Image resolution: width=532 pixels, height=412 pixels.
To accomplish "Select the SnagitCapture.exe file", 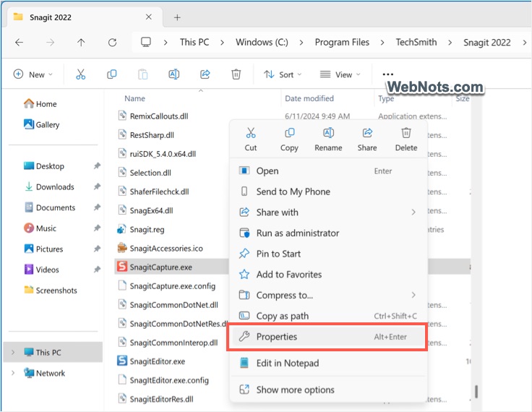I will click(155, 267).
